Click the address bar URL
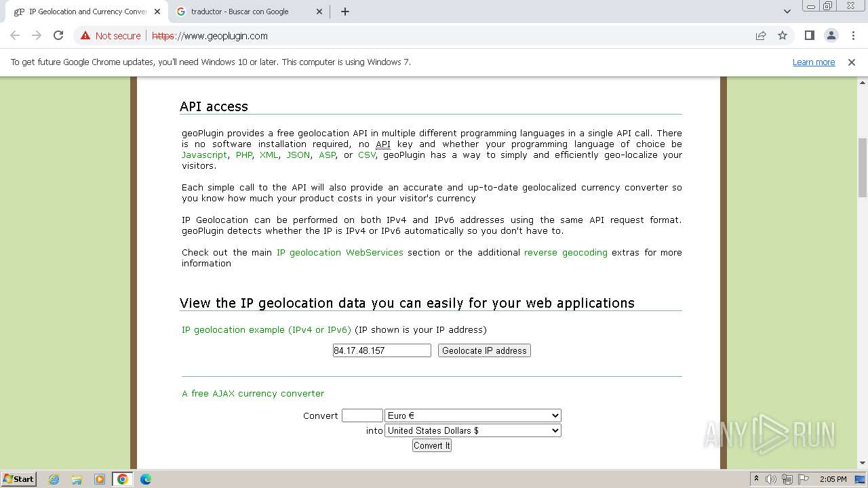This screenshot has height=488, width=868. tap(210, 36)
